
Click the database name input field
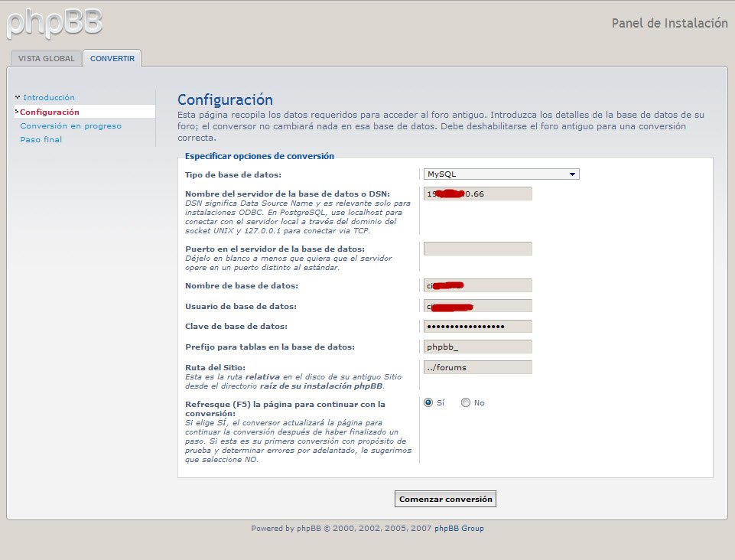[x=478, y=285]
